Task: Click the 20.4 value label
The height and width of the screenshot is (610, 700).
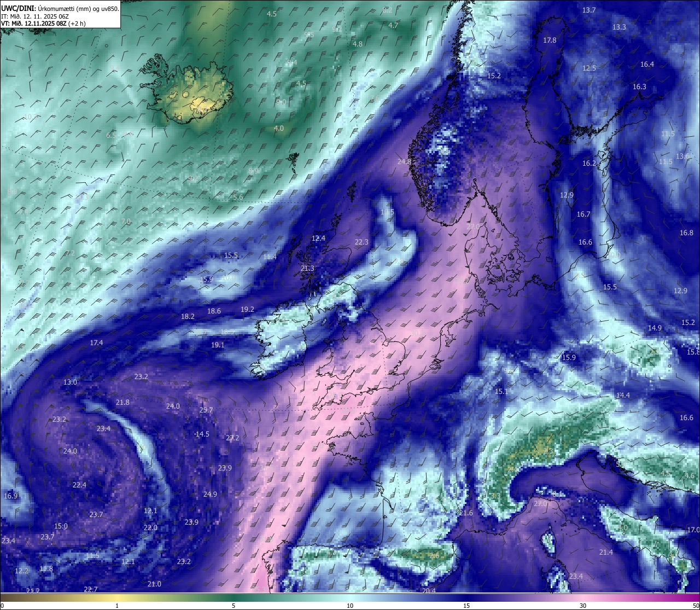Action: [429, 591]
